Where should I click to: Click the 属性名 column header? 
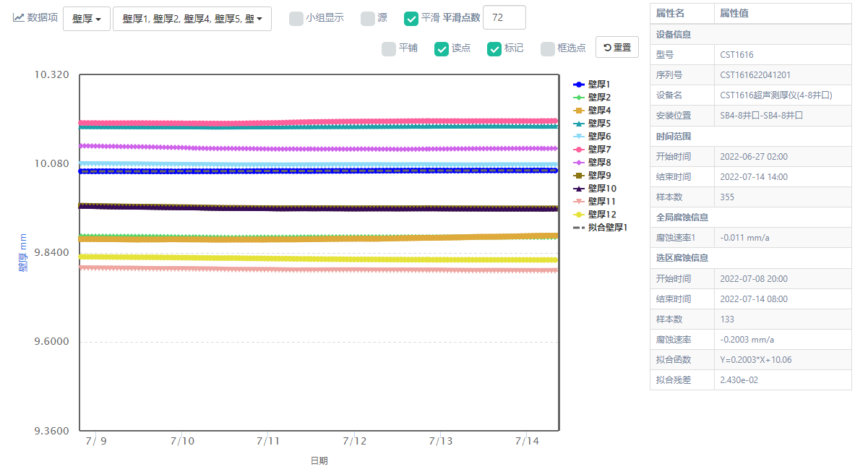(682, 14)
